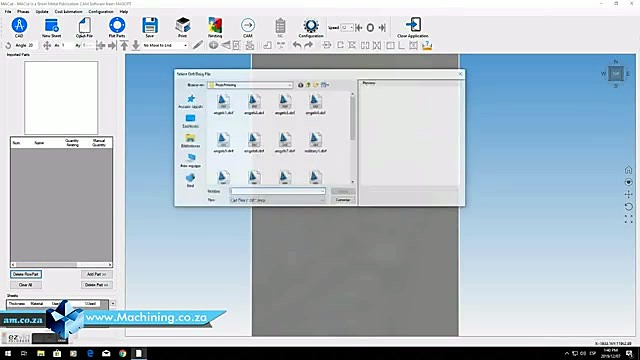Click the redo arrow in toolbar
The width and height of the screenshot is (640, 360).
click(309, 45)
